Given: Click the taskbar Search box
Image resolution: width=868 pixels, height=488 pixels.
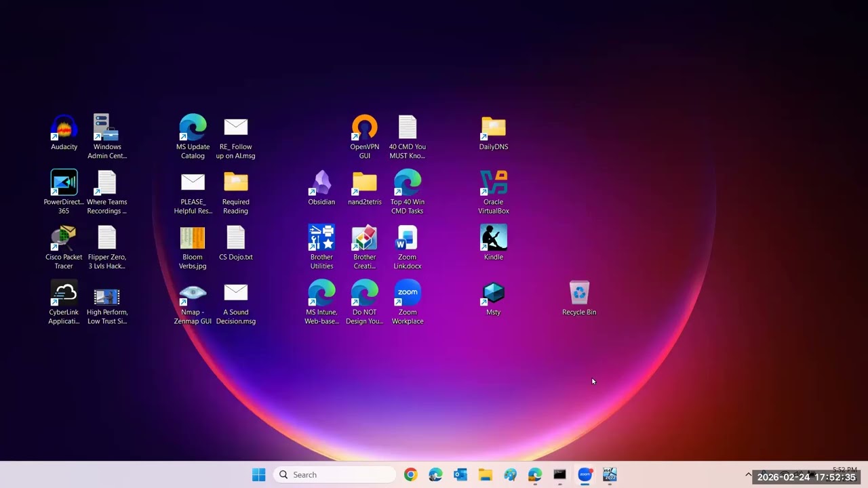Looking at the screenshot, I should [334, 474].
